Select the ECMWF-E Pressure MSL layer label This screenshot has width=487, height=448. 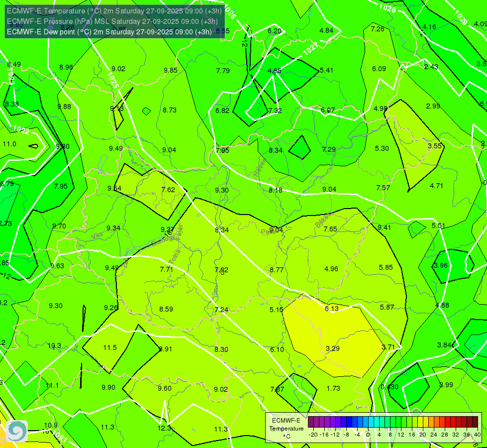[x=112, y=21]
